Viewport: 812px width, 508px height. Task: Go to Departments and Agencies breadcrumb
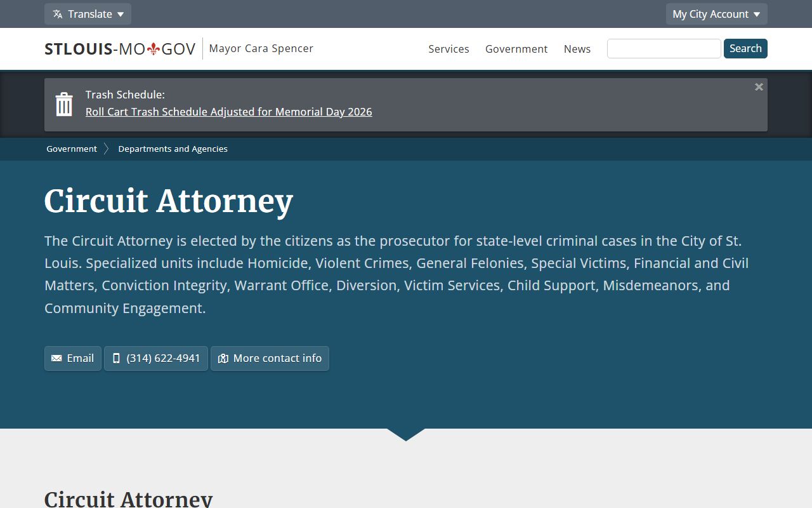point(173,149)
